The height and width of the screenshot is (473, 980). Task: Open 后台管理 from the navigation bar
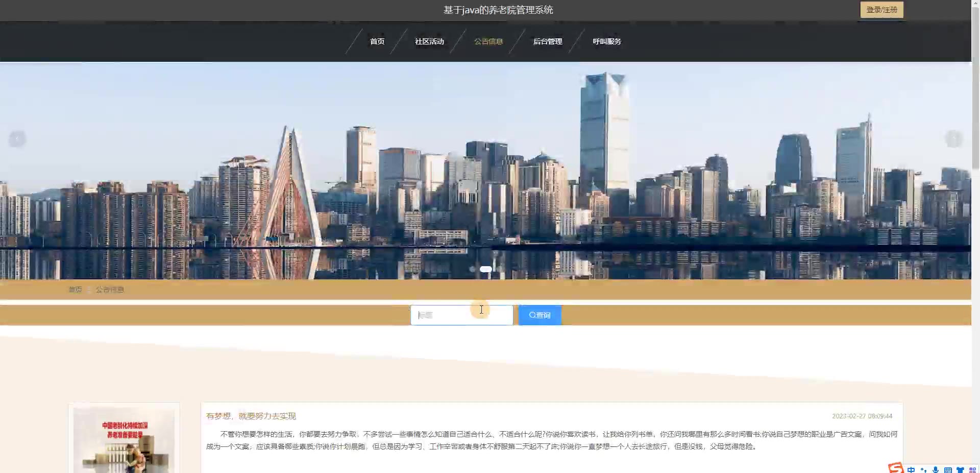548,41
